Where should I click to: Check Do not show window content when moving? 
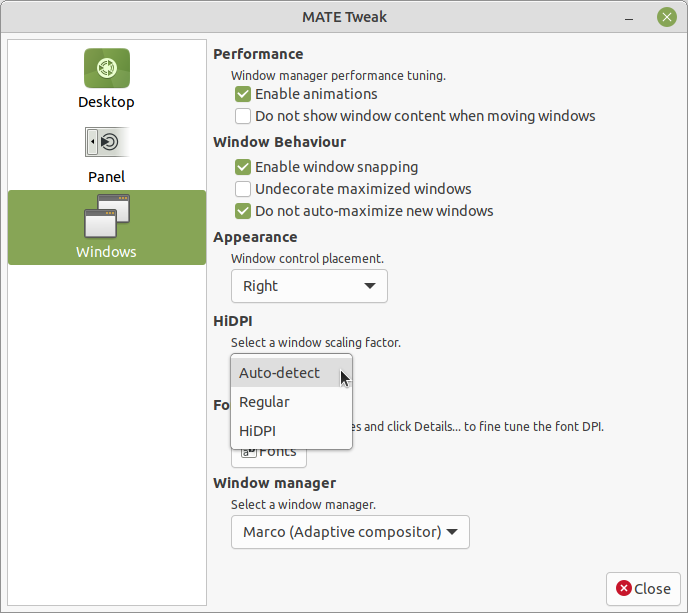click(243, 116)
